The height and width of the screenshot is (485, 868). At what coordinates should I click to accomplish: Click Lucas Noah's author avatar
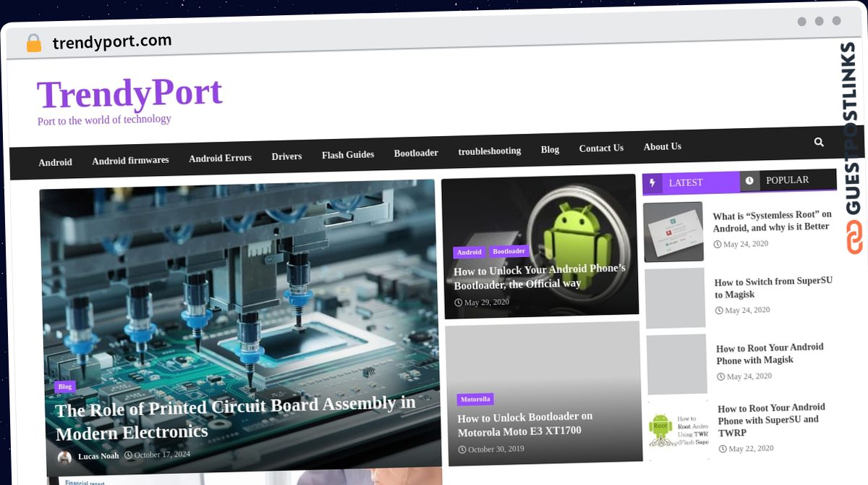(64, 457)
